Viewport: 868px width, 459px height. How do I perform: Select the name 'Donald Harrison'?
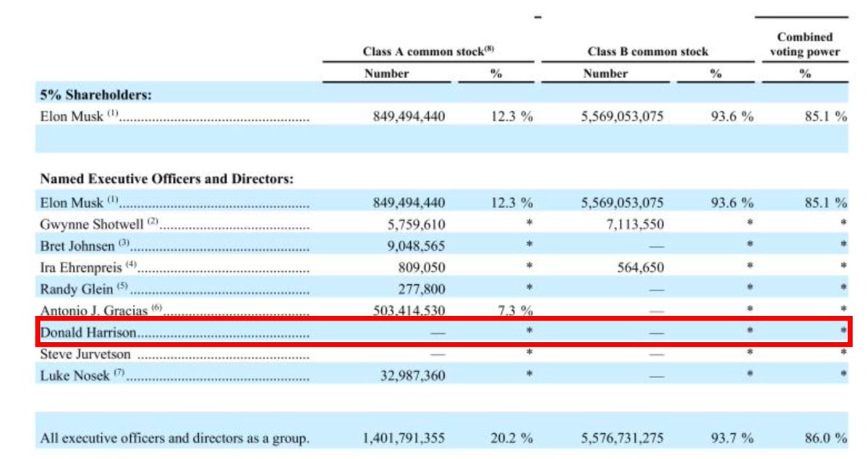point(88,334)
